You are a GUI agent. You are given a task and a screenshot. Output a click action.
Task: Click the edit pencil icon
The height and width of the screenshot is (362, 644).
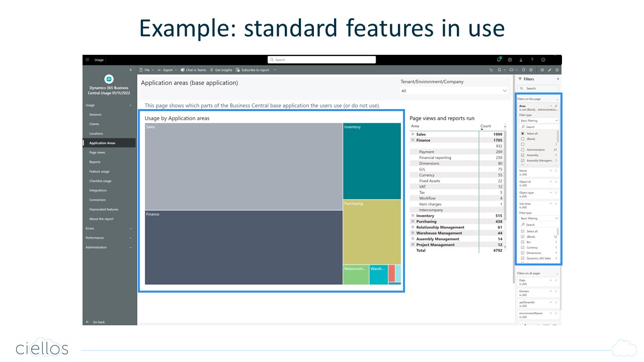click(x=550, y=70)
